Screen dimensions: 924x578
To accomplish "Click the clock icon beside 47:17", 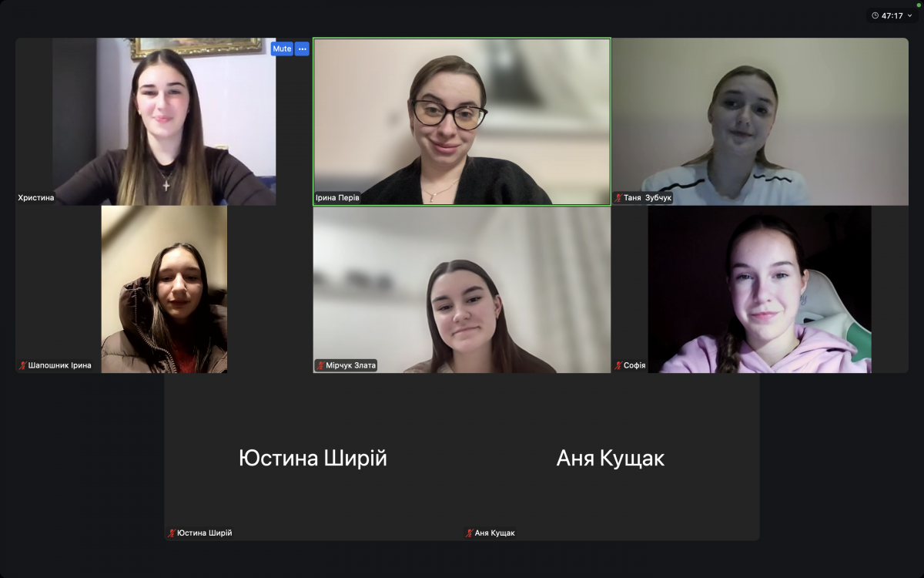I will [875, 15].
